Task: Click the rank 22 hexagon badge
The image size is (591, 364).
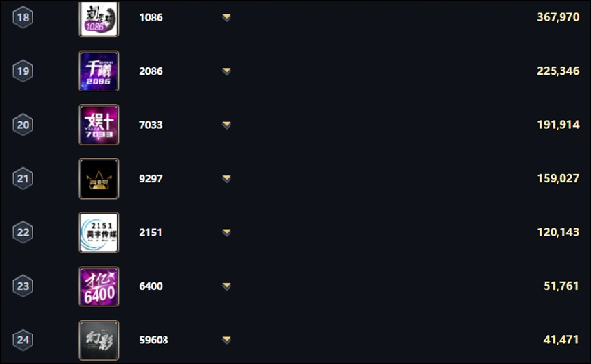Action: click(23, 232)
